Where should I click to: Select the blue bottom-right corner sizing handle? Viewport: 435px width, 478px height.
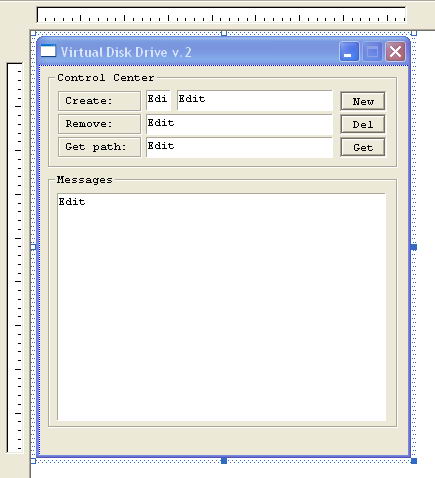point(414,461)
